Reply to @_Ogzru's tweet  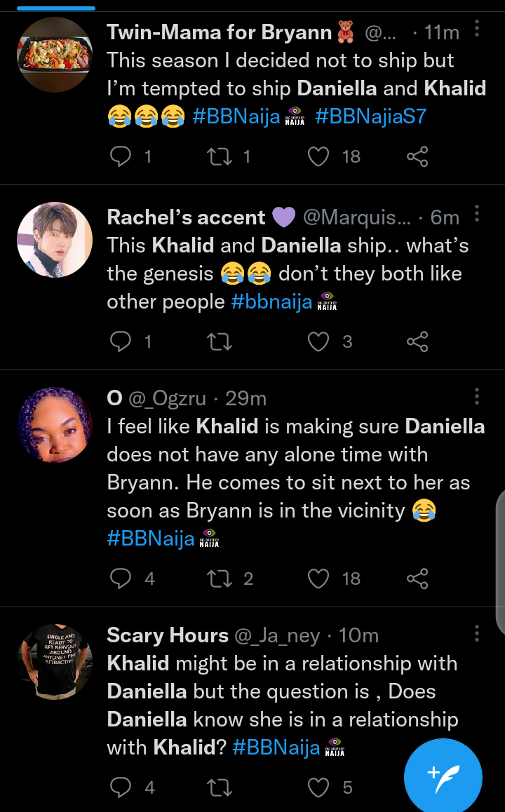pyautogui.click(x=121, y=578)
